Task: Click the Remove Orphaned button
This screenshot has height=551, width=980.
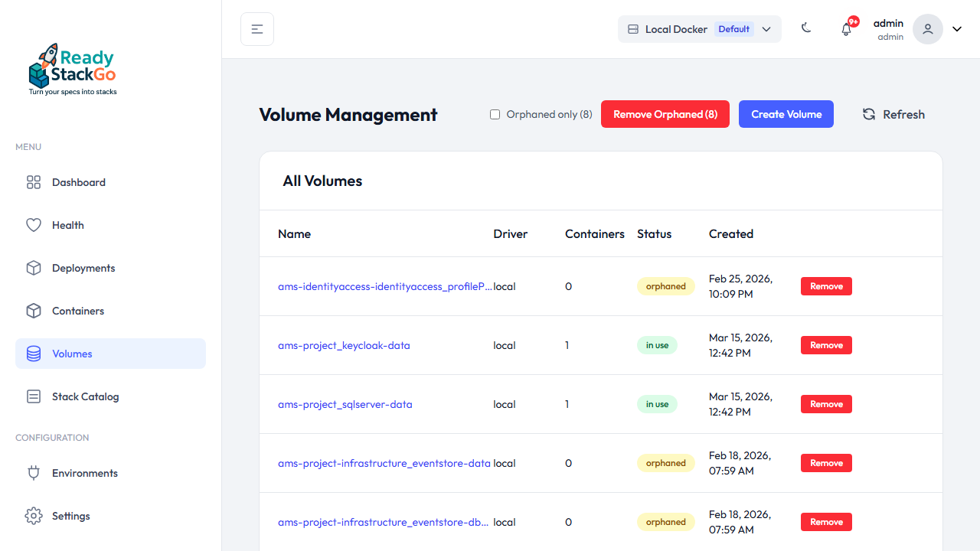Action: point(665,114)
